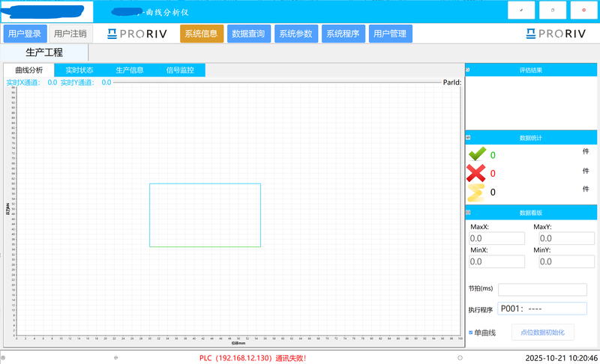Open the 系统信息 section
The width and height of the screenshot is (600, 364).
(x=202, y=34)
